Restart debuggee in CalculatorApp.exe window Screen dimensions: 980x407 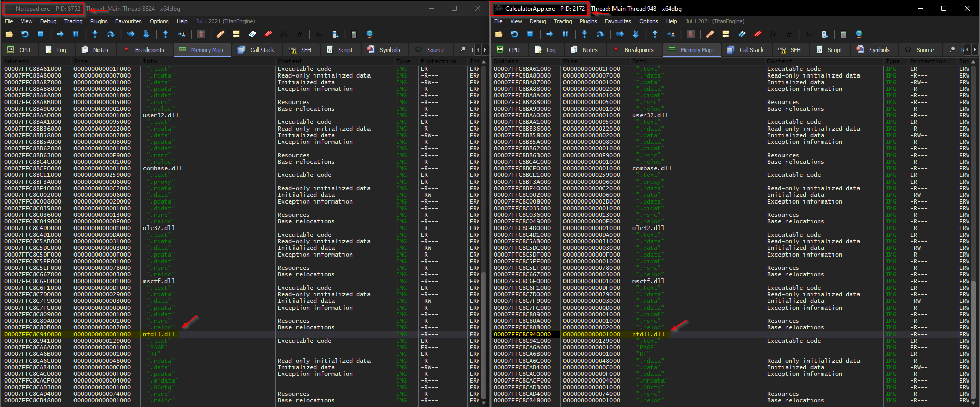coord(514,34)
